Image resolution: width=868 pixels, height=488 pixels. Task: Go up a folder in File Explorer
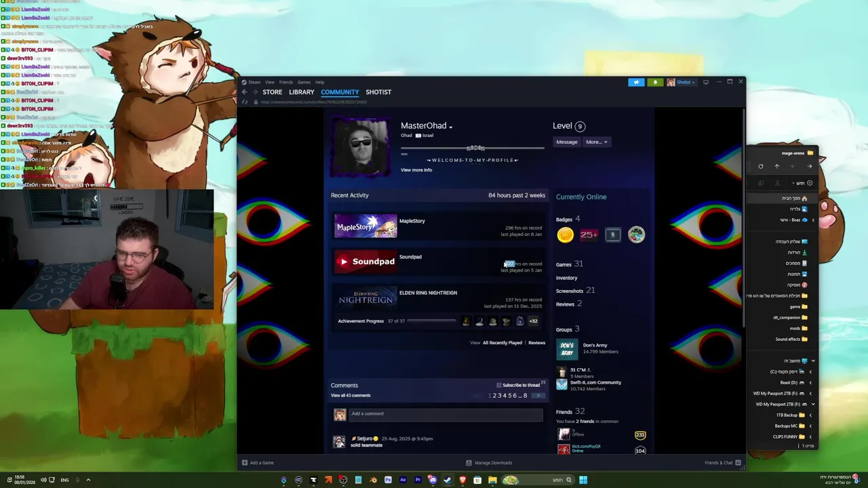pos(777,166)
